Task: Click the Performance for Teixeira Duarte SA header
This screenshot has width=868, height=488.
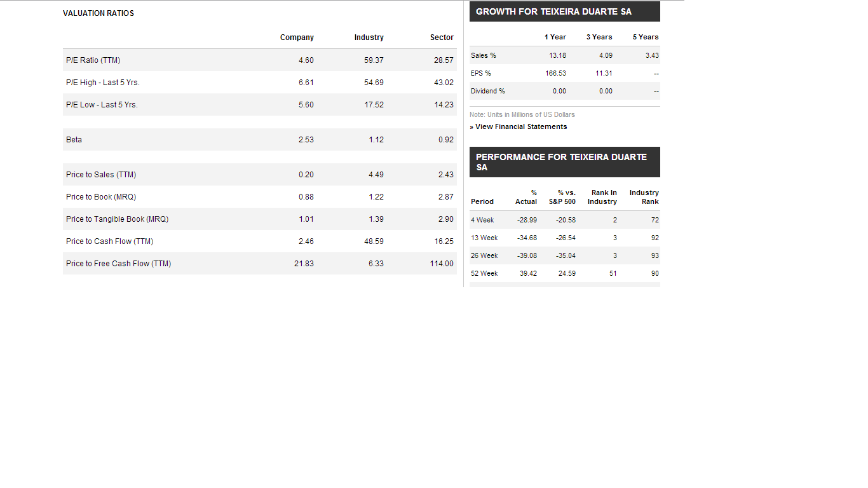Action: pos(565,162)
